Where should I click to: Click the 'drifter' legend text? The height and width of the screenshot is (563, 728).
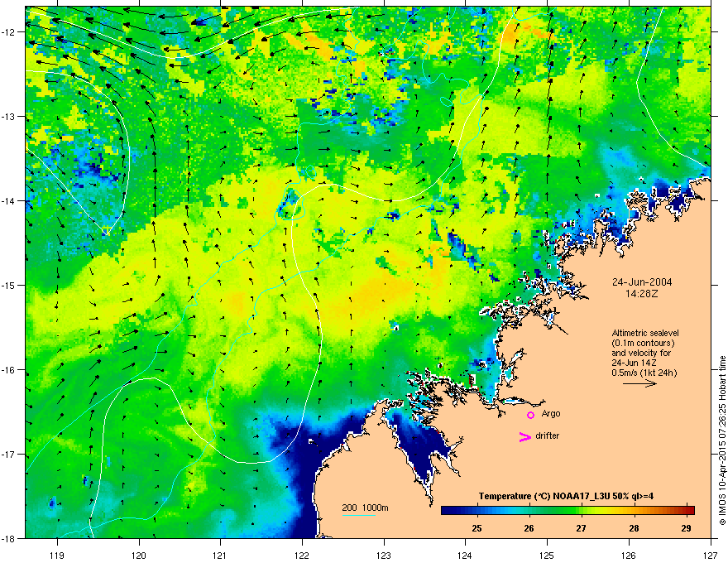548,435
